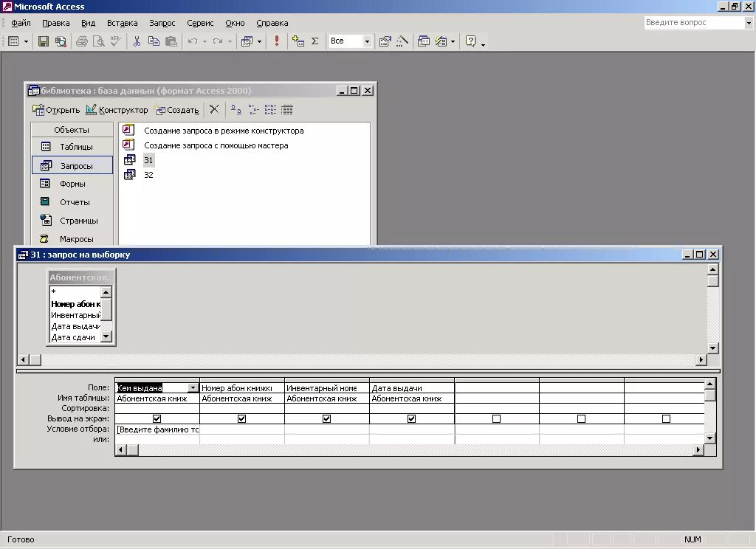Screen dimensions: 756x549
Task: Uncheck show for 'Инвентарный номе' column
Action: click(x=326, y=419)
